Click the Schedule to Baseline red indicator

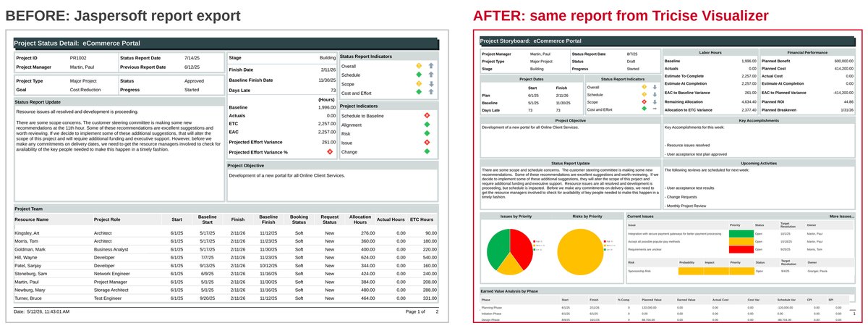tap(427, 116)
